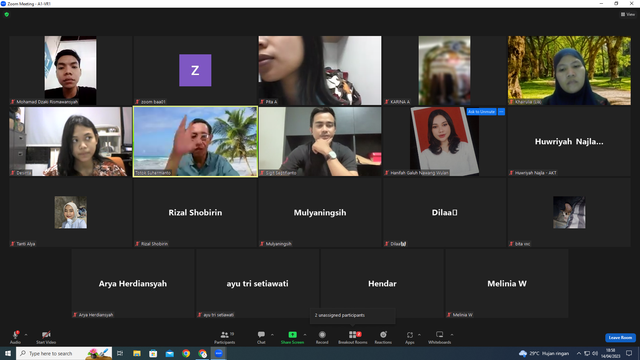
Task: Open the network icon in the tray
Action: pyautogui.click(x=587, y=353)
